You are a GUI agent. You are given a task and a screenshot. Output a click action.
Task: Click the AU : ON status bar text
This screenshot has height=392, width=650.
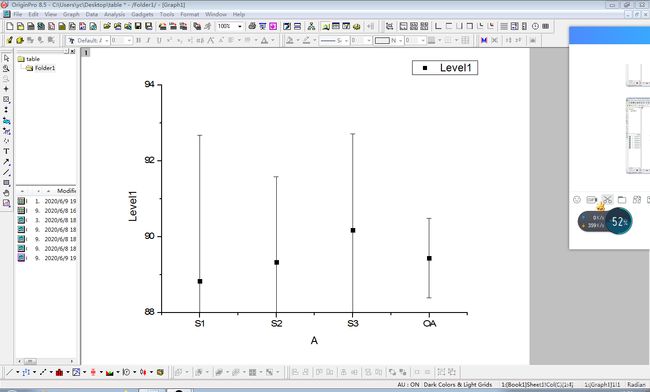(x=408, y=385)
